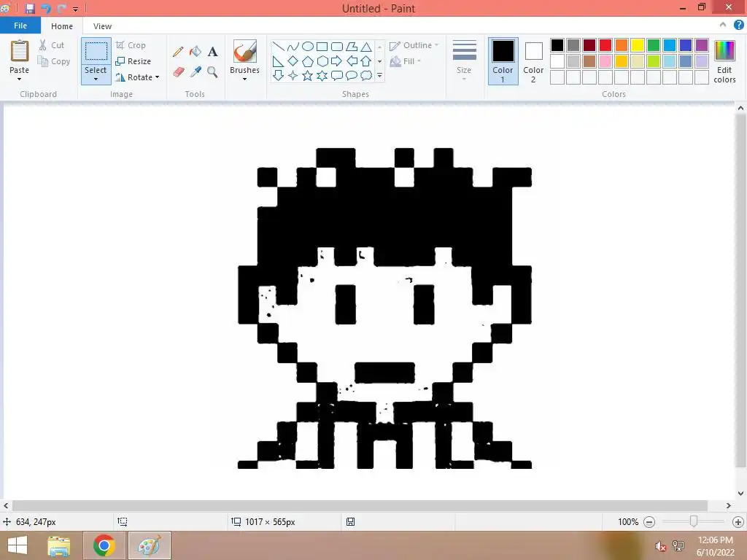Open Edit colors dialog
747x560 pixels.
pyautogui.click(x=724, y=61)
